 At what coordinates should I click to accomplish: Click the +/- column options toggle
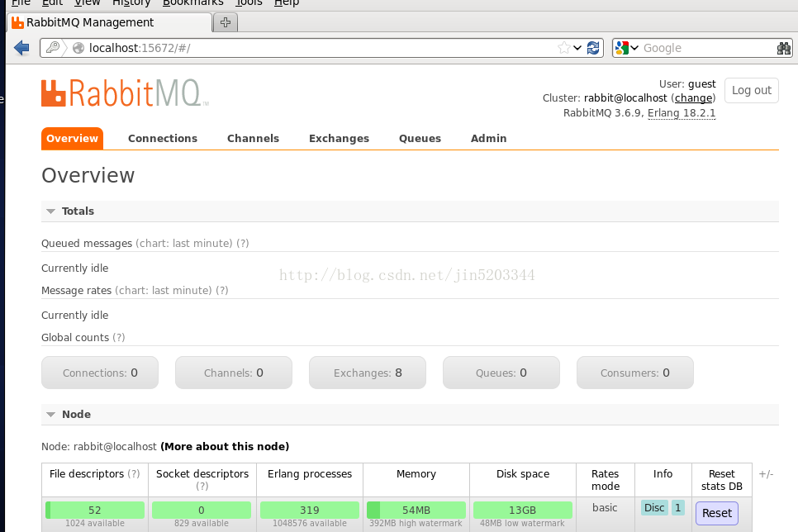point(766,474)
